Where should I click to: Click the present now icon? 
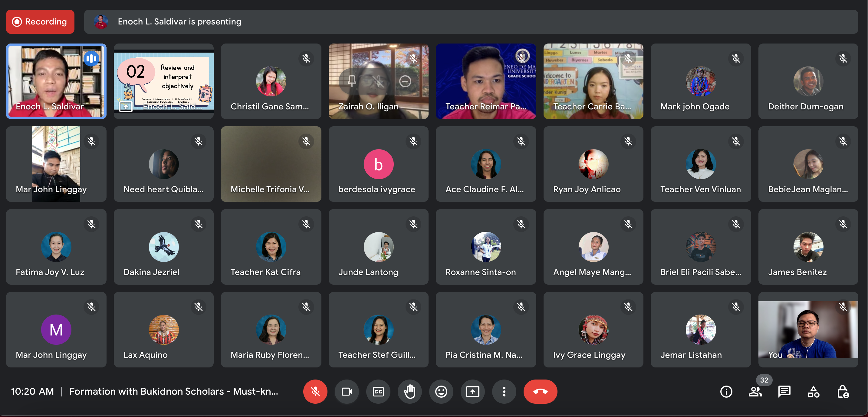(472, 391)
